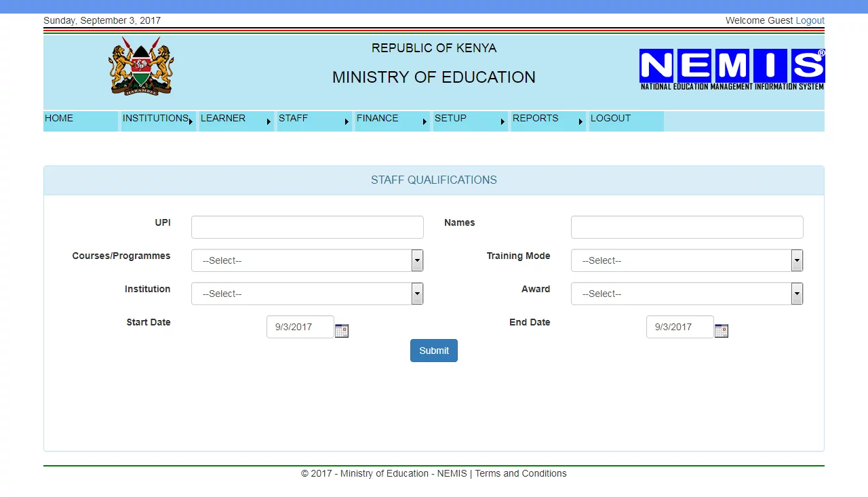Click the Kenya coat of arms emblem
Screen dimensions: 868x497
(141, 66)
